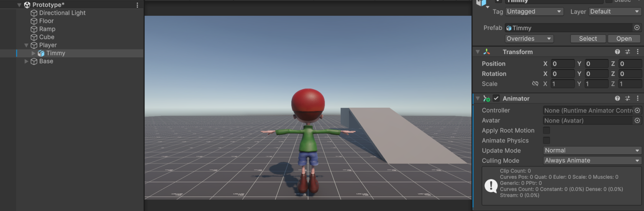Open Transform presets icon
The height and width of the screenshot is (211, 644).
coord(628,52)
